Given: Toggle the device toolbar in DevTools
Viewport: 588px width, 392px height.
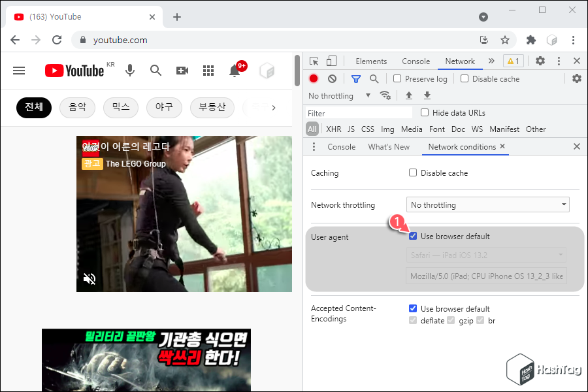Looking at the screenshot, I should 331,60.
